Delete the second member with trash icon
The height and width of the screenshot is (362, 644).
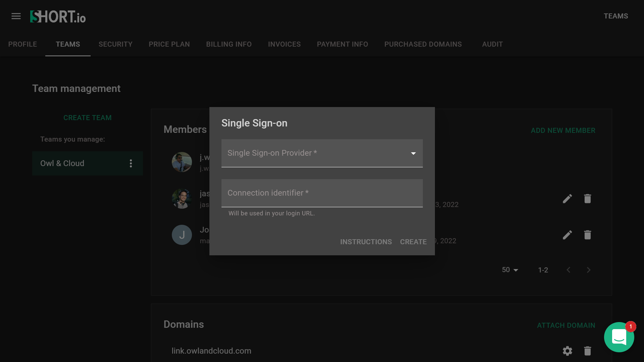tap(587, 199)
